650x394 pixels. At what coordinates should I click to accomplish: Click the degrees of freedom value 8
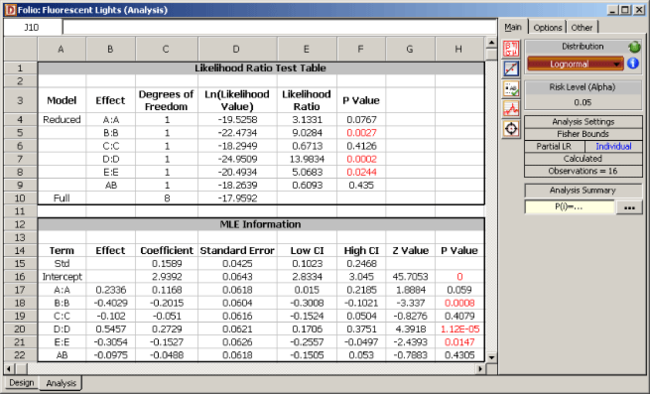(x=166, y=198)
